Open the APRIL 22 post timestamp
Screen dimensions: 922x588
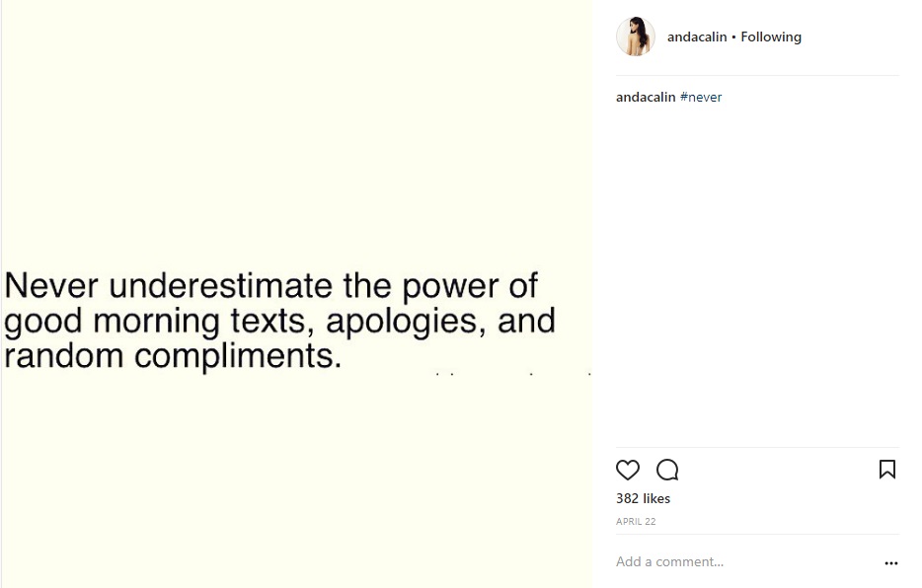tap(636, 522)
